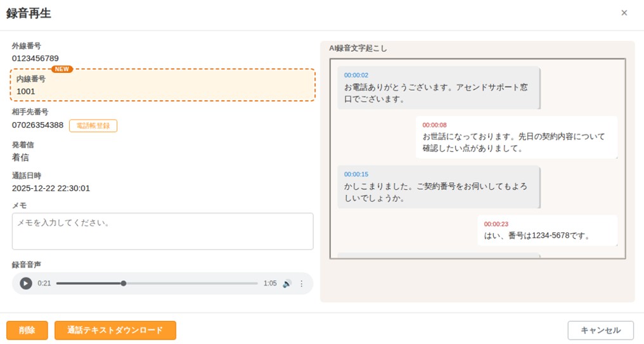
Task: Click the audio progress slider track
Action: (x=157, y=283)
